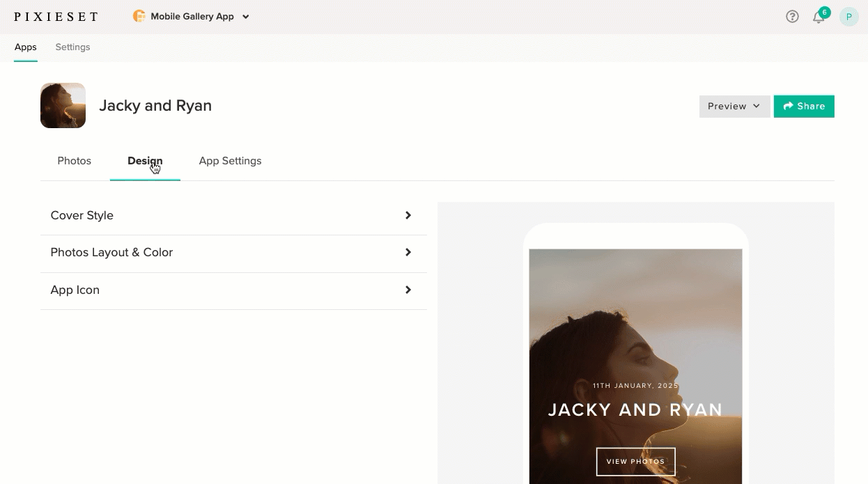Open notifications bell icon
The height and width of the screenshot is (484, 868).
click(819, 17)
